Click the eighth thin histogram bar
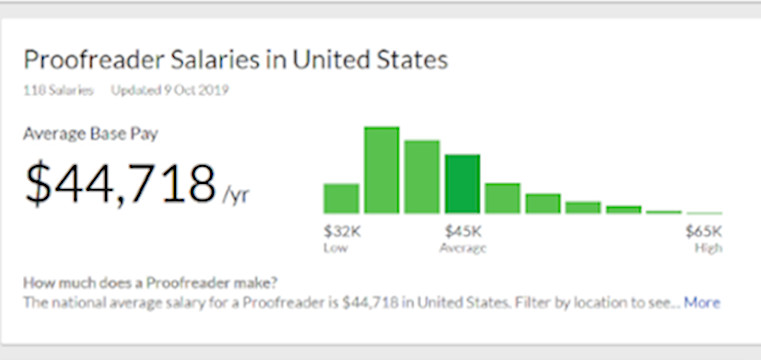This screenshot has width=761, height=360. point(624,210)
